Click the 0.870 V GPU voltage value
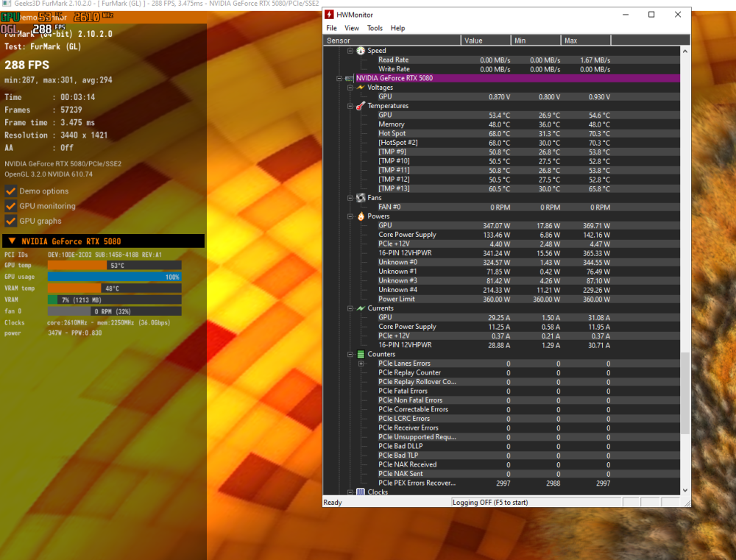The width and height of the screenshot is (736, 560). pos(499,96)
